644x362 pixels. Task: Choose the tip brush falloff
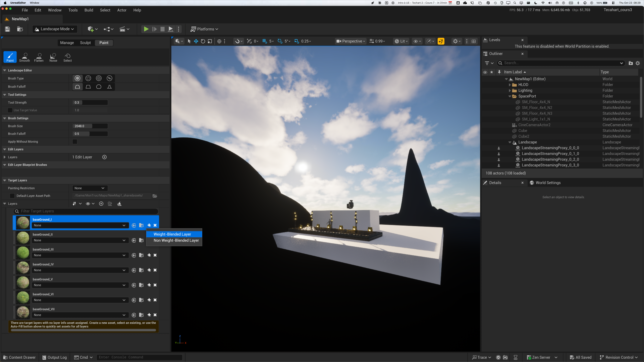110,87
